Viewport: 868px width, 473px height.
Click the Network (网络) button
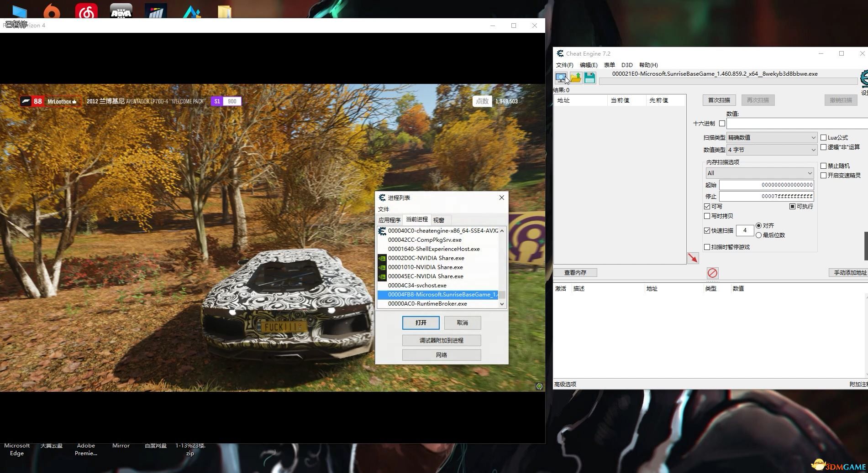441,355
